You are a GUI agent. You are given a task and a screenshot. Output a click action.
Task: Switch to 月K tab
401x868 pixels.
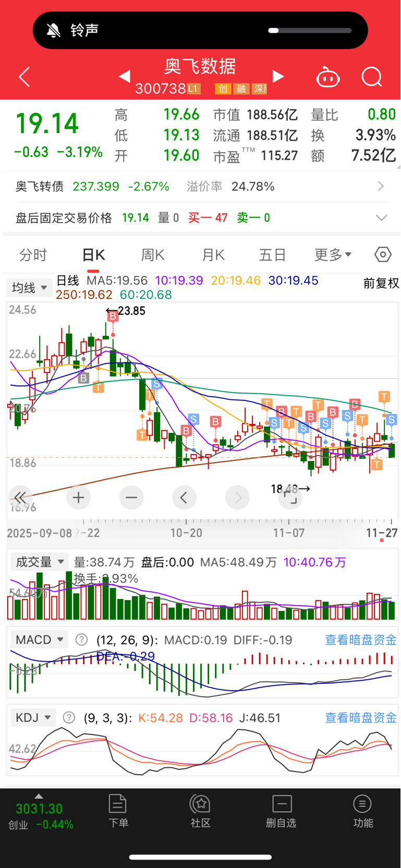pos(213,255)
